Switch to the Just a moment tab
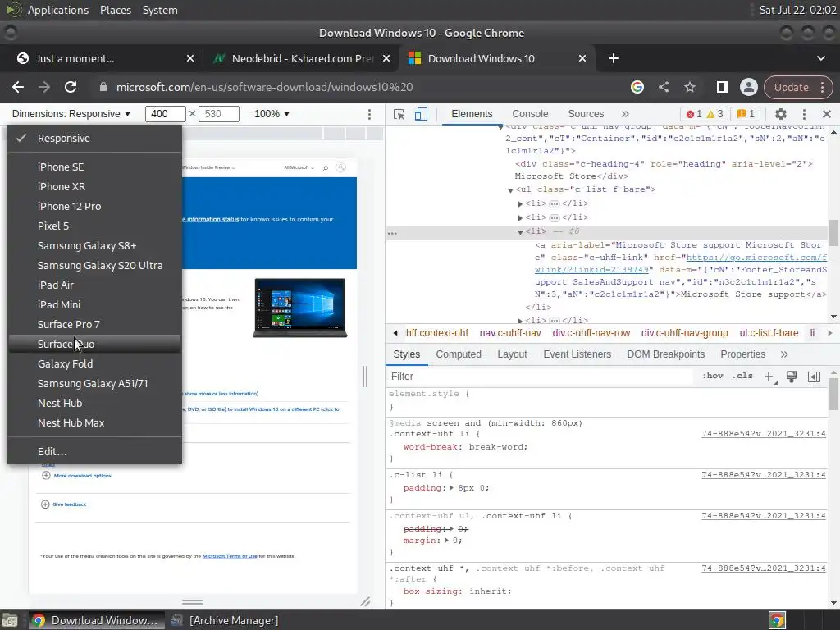 pos(104,58)
